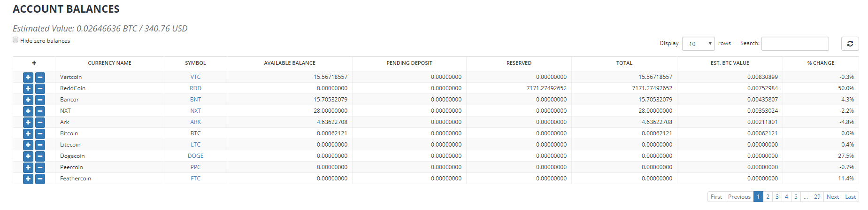Go to Previous page
868x210 pixels.
coord(739,197)
